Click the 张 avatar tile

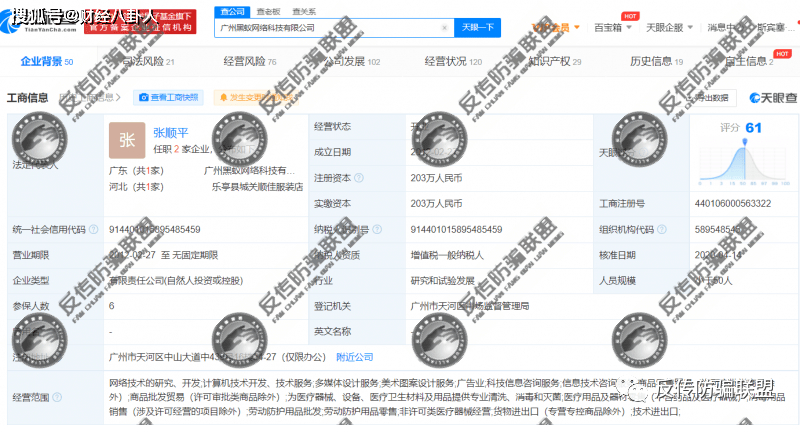click(x=127, y=140)
